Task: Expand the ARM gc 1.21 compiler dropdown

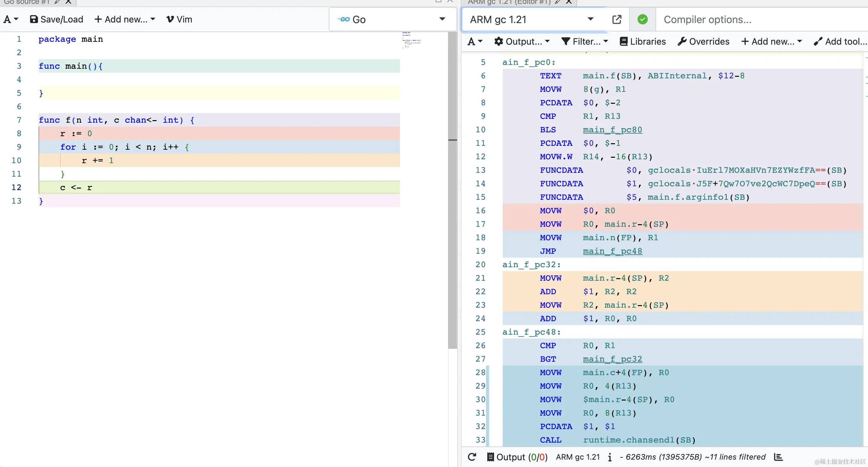Action: [590, 19]
